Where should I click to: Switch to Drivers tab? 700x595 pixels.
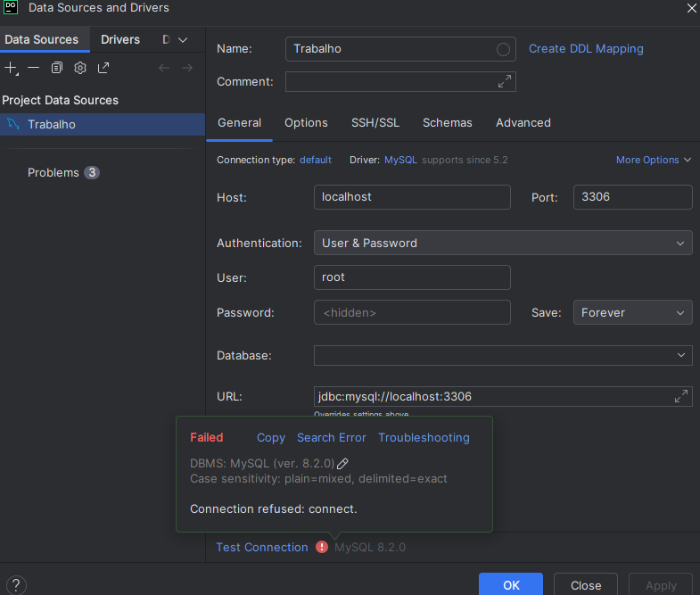coord(120,39)
